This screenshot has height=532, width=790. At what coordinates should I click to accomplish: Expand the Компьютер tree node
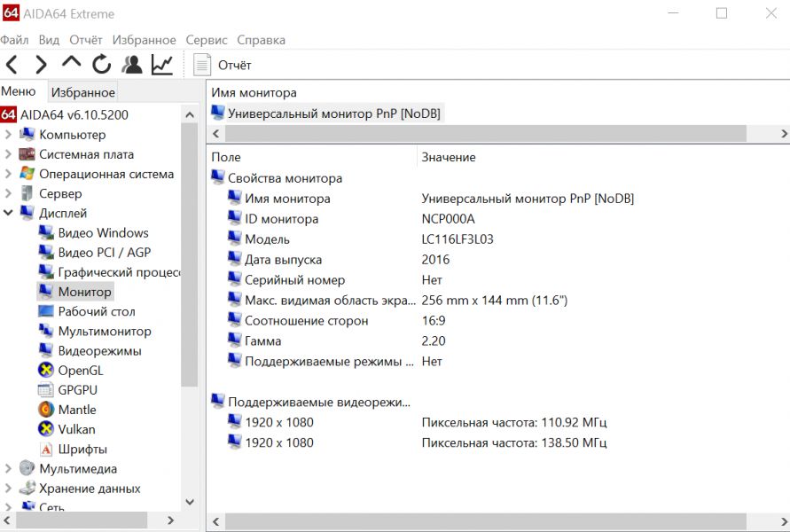point(9,135)
